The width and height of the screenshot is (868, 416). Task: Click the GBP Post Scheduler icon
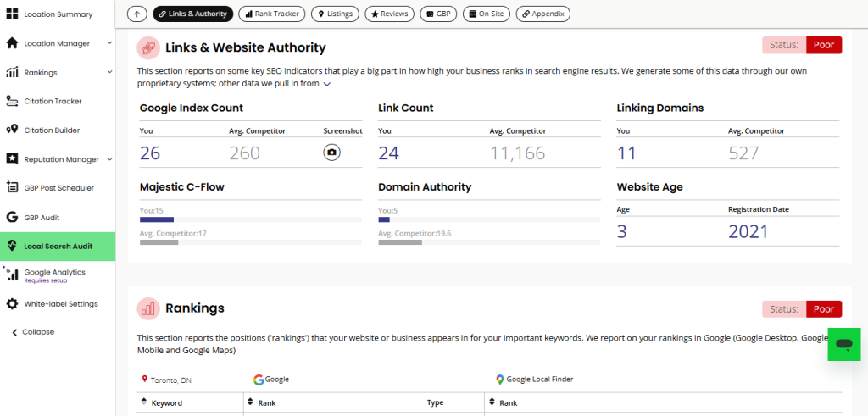(x=12, y=187)
